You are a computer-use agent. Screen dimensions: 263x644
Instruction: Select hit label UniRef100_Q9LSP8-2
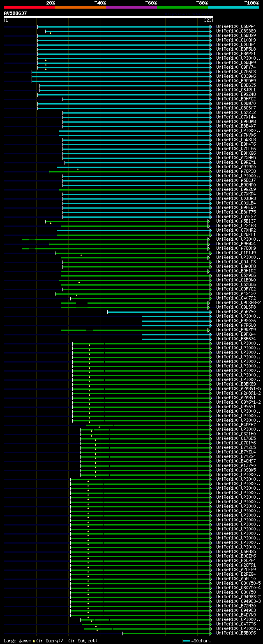tap(238, 303)
